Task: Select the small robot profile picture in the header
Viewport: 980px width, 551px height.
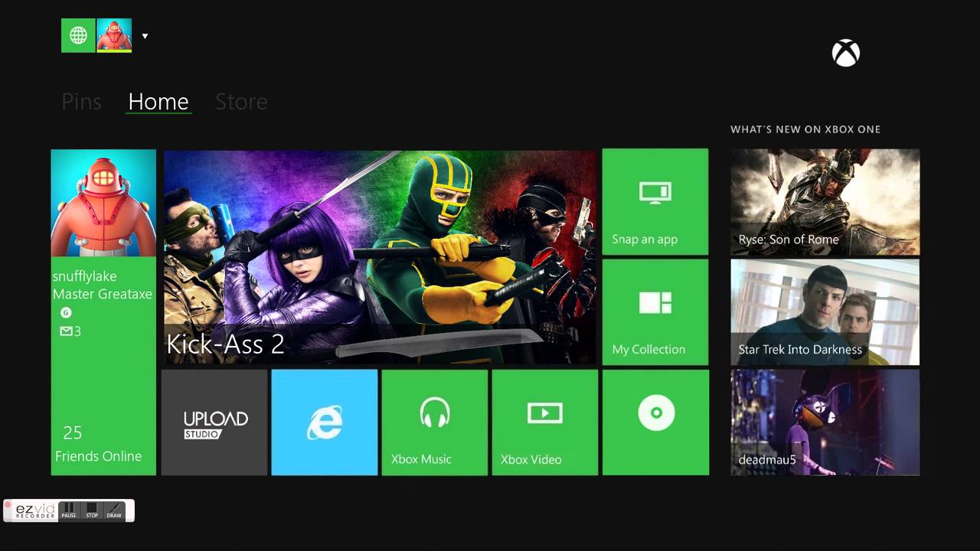Action: [114, 36]
